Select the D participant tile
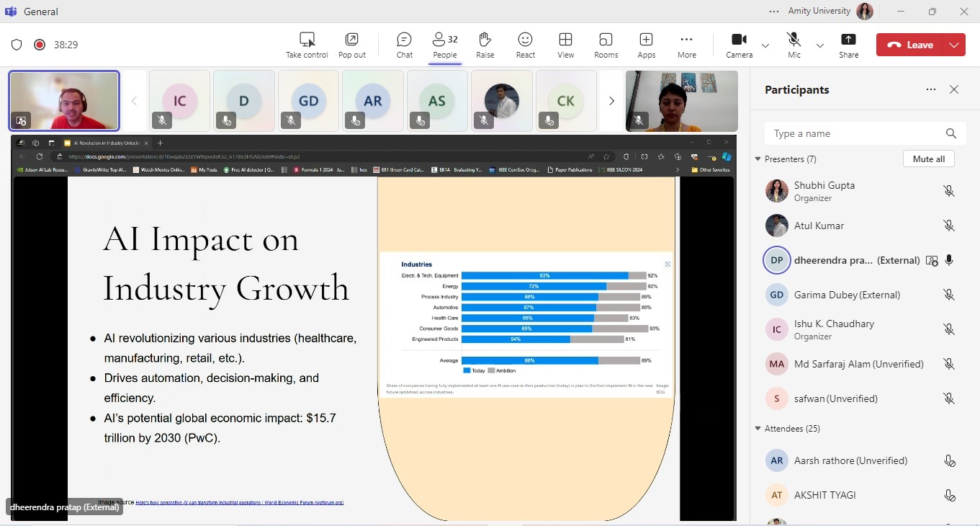 pyautogui.click(x=244, y=101)
